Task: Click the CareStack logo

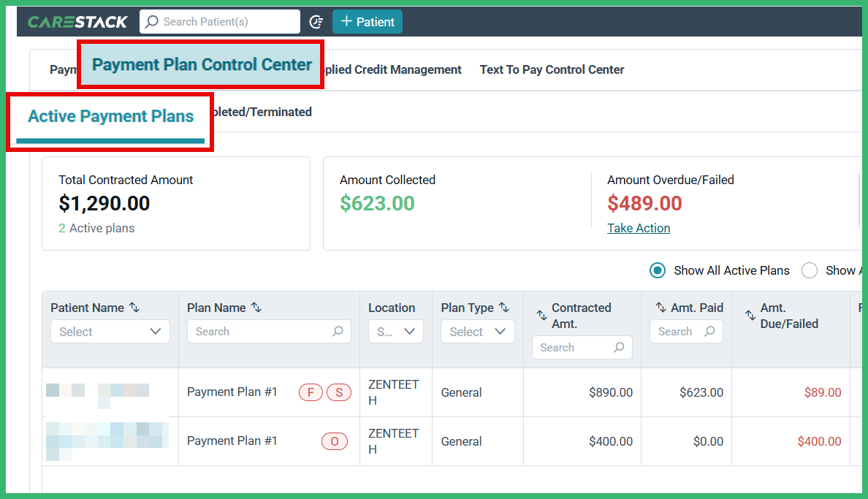Action: [78, 21]
